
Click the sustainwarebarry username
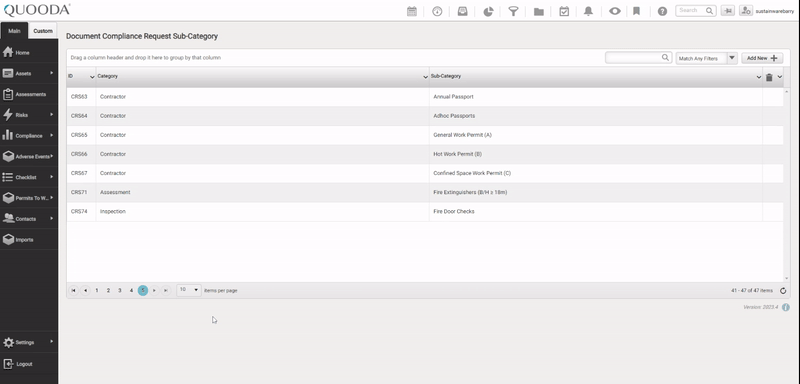(774, 11)
